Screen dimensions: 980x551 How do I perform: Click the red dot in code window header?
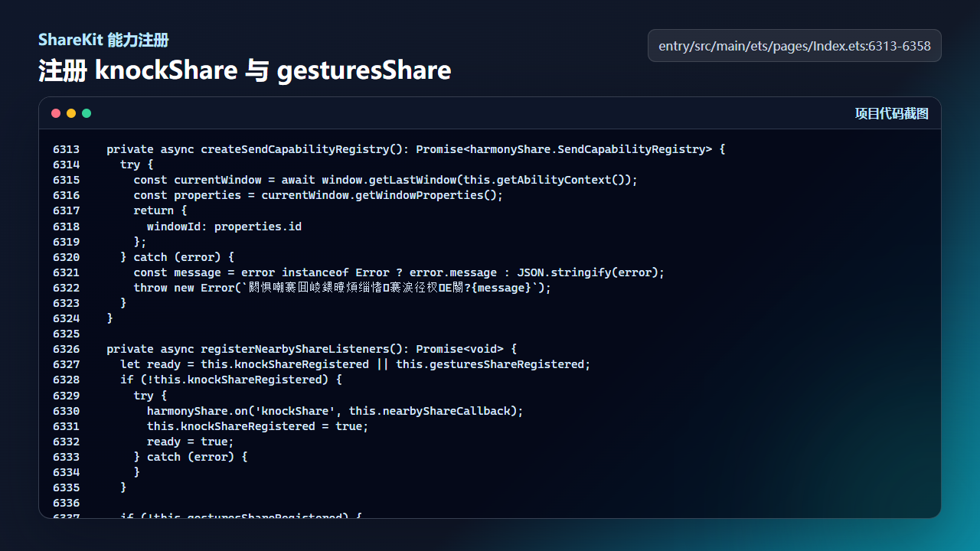tap(56, 113)
